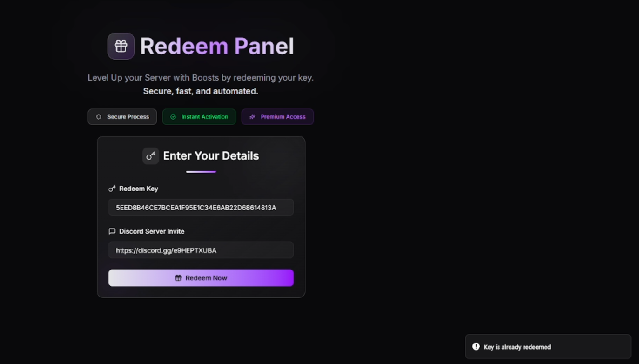Click the Redeem Panel title text
639x364 pixels.
(217, 46)
